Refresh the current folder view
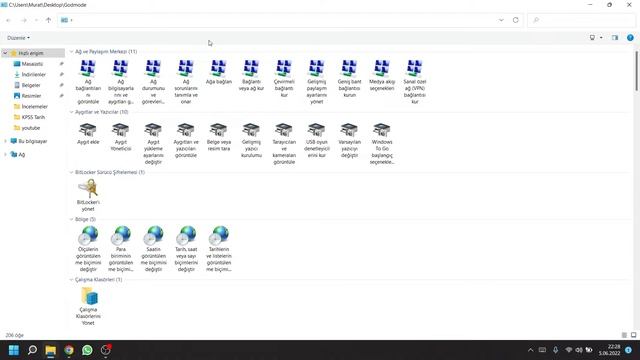This screenshot has height=360, width=640. coord(516,20)
